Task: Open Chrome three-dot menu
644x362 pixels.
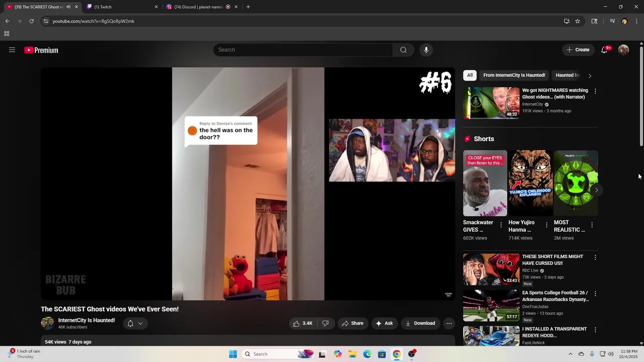Action: (x=636, y=21)
